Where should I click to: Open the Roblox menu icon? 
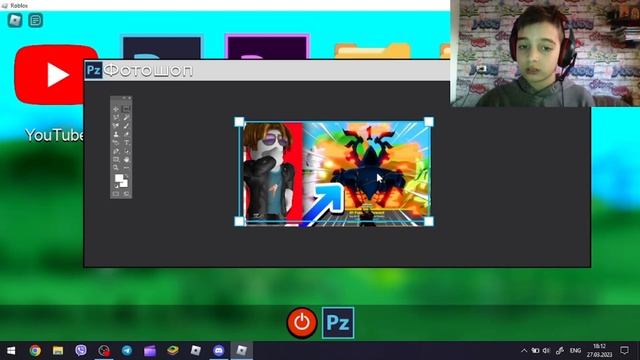coord(15,20)
